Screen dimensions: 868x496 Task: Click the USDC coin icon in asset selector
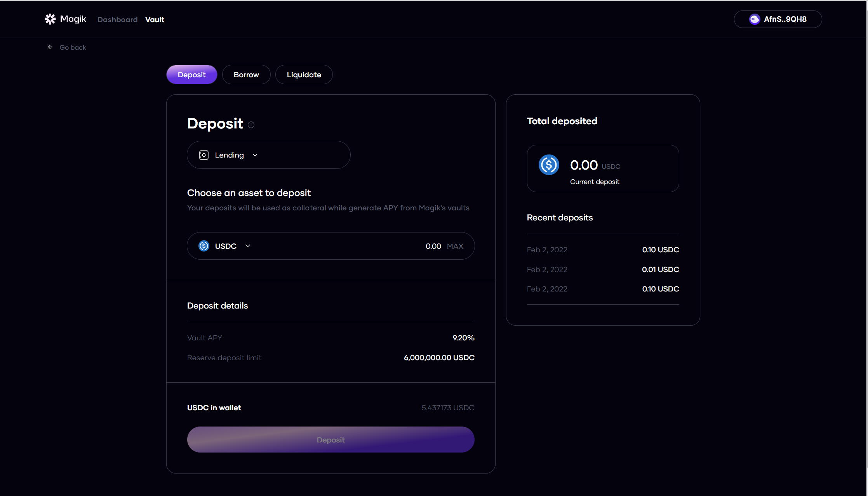point(204,246)
